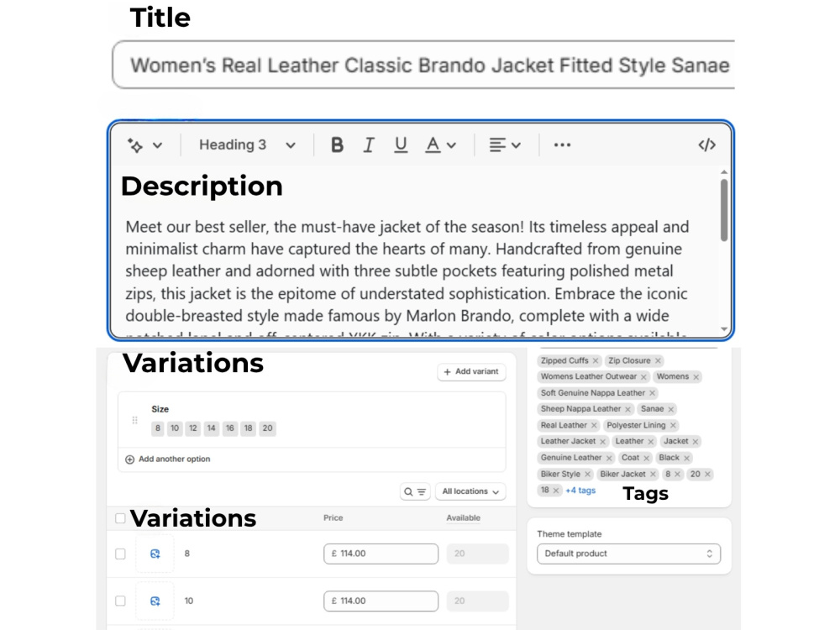Click the Available column header
The width and height of the screenshot is (840, 630).
pyautogui.click(x=464, y=518)
